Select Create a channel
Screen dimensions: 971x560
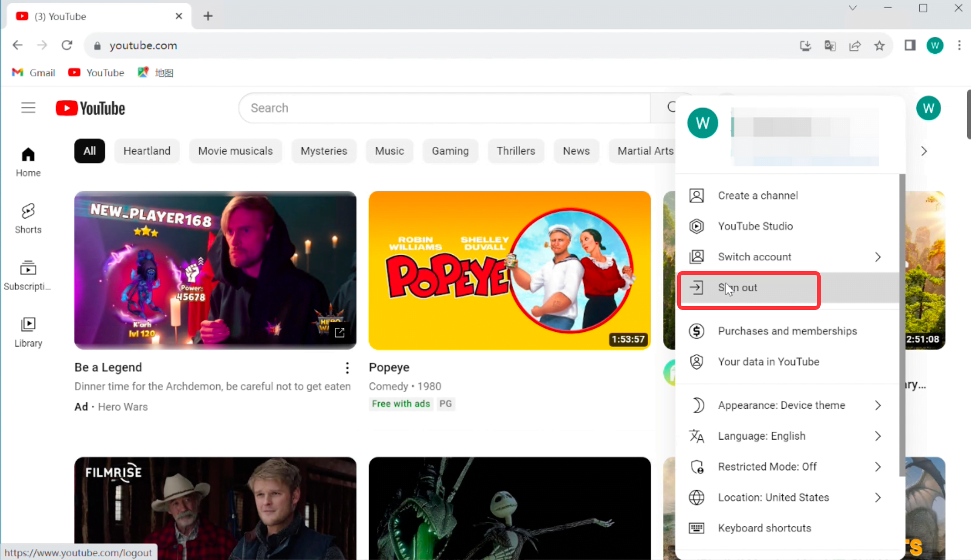click(787, 195)
